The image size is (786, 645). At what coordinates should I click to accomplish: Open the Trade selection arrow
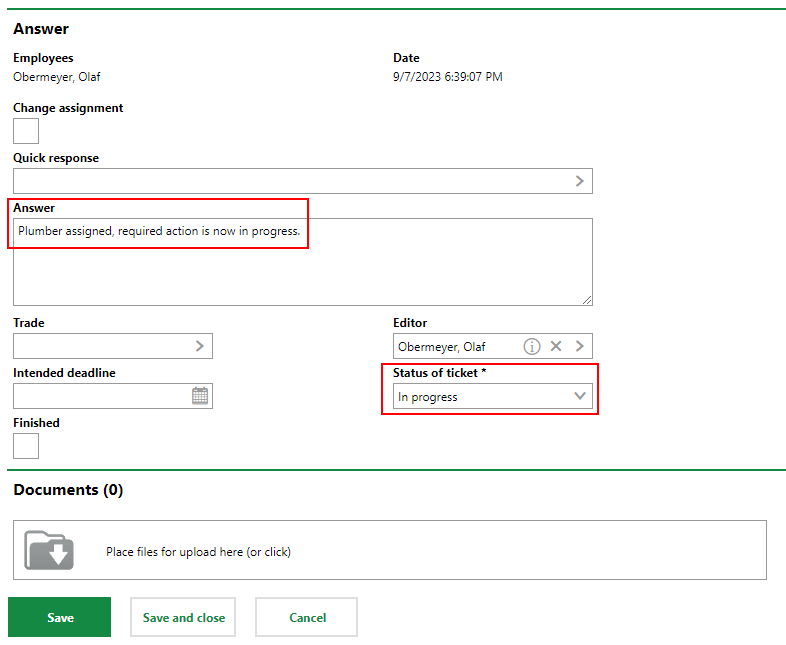(x=199, y=346)
